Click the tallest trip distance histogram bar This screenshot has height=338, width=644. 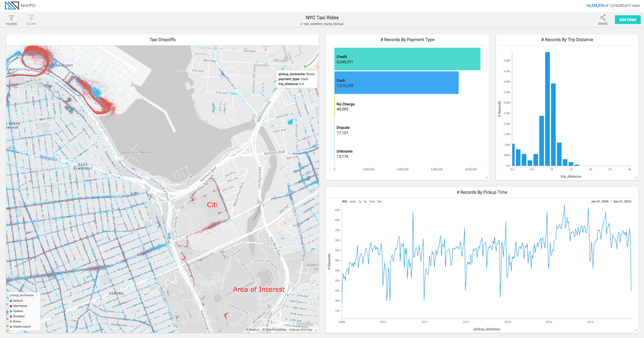(547, 109)
